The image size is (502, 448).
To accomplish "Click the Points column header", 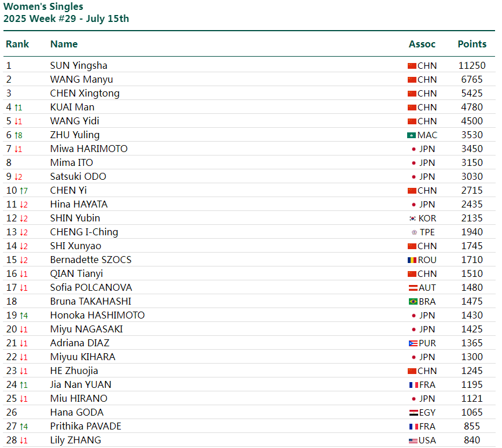I will 472,44.
